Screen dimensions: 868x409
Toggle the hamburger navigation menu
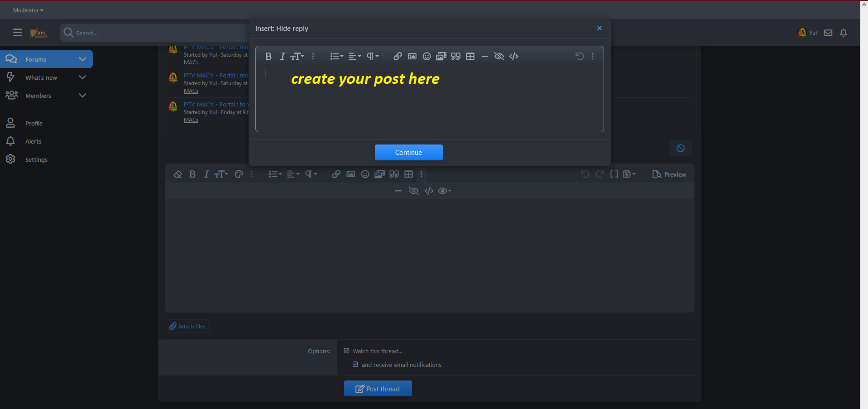(18, 33)
